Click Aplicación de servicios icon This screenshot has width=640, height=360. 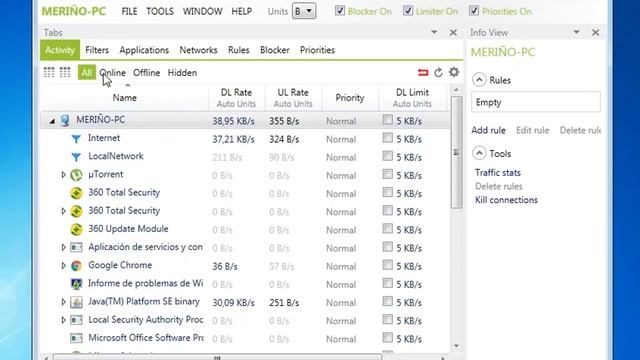(76, 247)
